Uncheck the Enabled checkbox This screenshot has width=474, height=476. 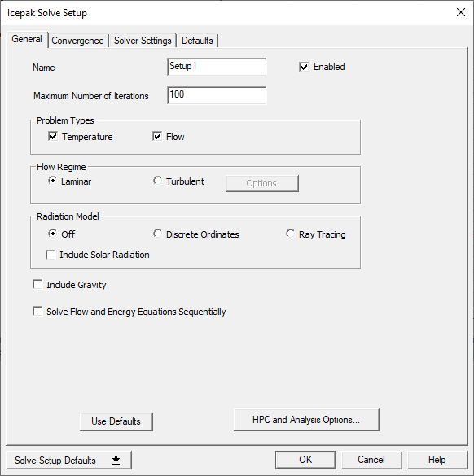304,67
